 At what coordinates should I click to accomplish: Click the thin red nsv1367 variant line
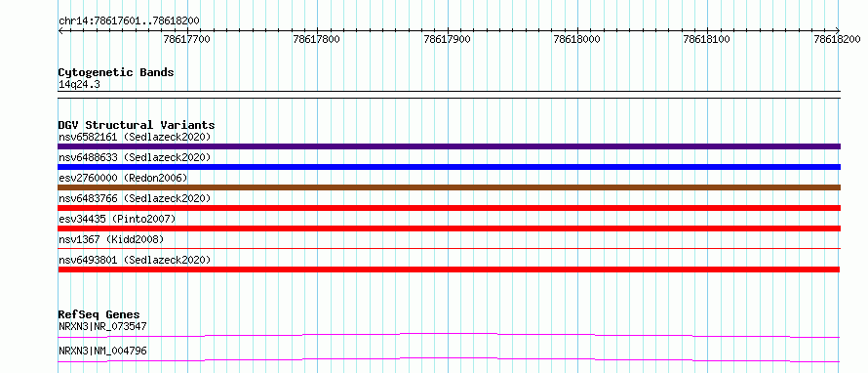click(449, 248)
